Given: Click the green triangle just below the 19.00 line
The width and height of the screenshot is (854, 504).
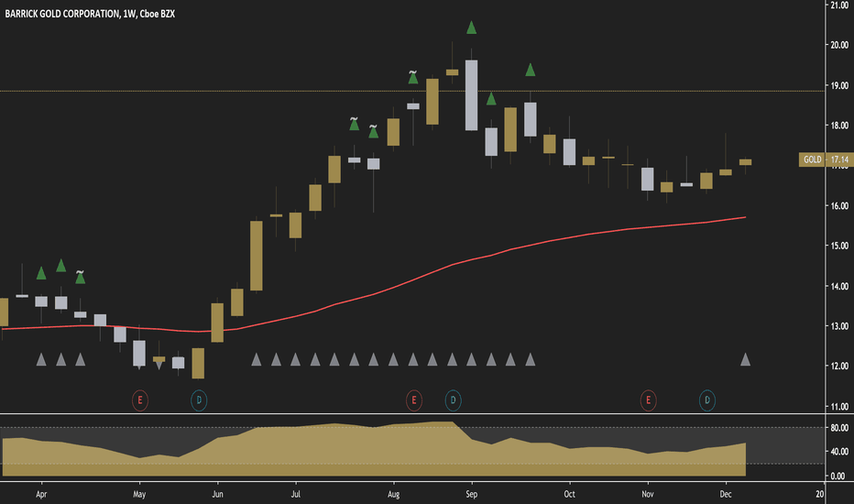Looking at the screenshot, I should tap(491, 99).
